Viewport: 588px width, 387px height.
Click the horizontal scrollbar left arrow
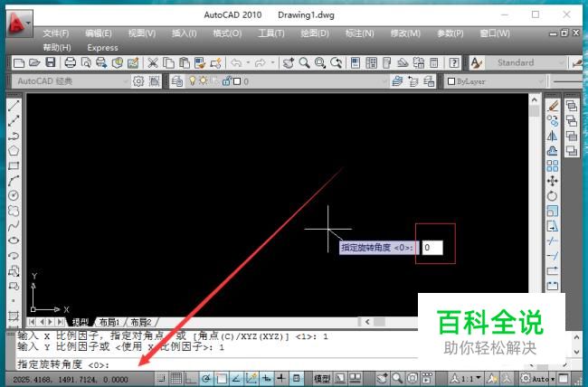click(x=367, y=322)
